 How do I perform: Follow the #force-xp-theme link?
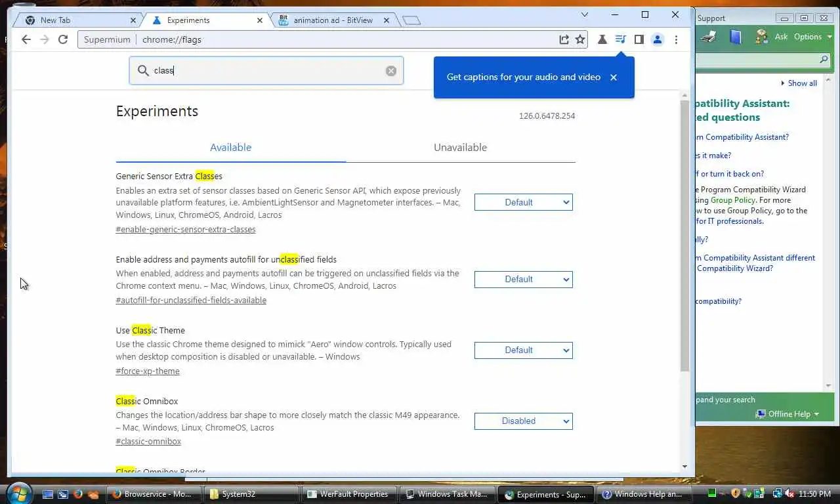(x=148, y=371)
